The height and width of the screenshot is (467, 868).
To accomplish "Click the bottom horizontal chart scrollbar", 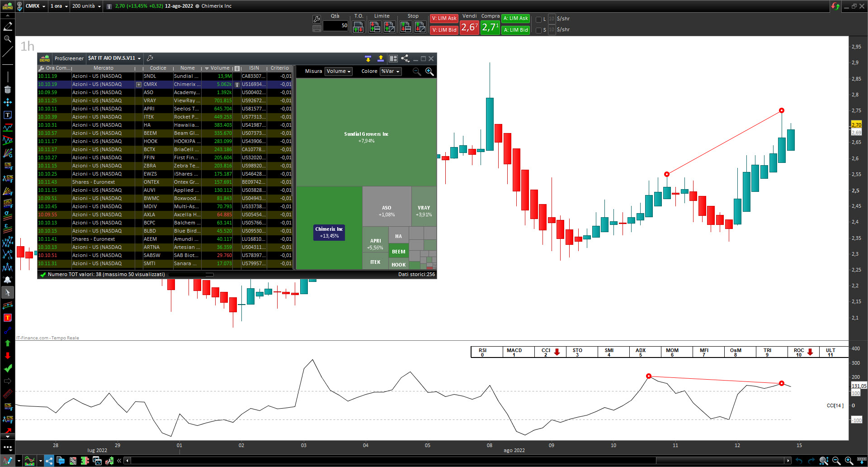I will (x=458, y=461).
